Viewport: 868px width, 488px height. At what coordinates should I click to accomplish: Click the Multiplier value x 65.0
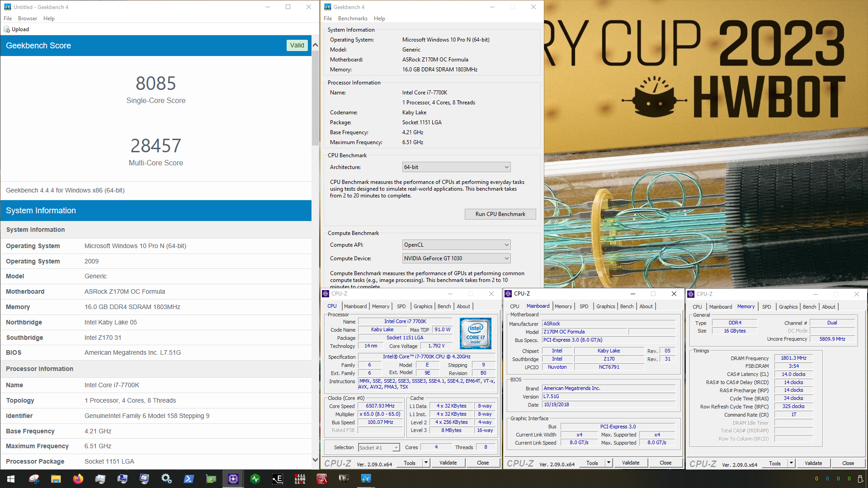coord(380,414)
